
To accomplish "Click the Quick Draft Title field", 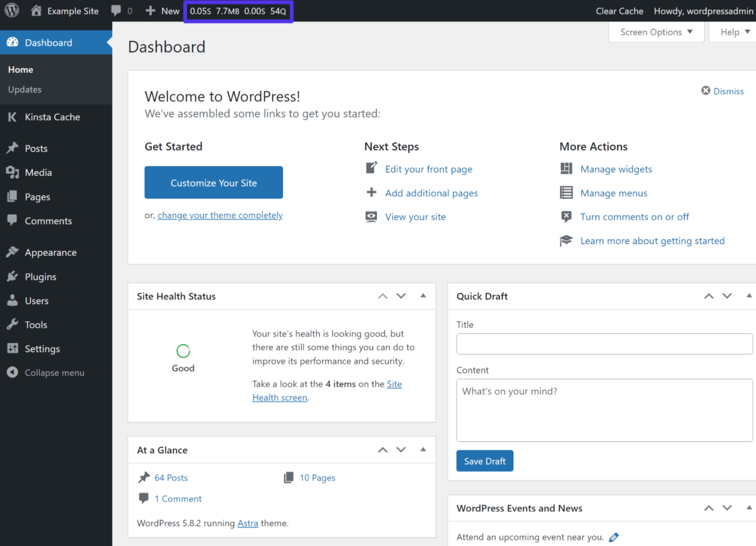I will (604, 344).
